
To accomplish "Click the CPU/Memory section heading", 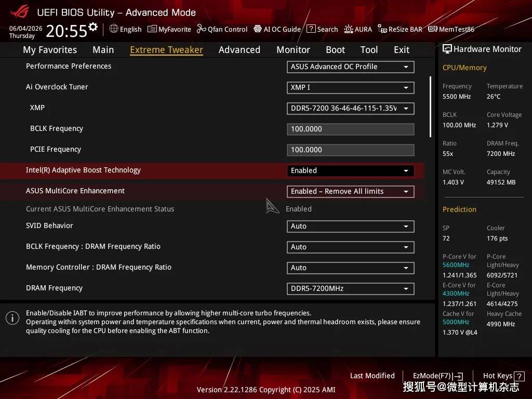I will click(x=464, y=68).
